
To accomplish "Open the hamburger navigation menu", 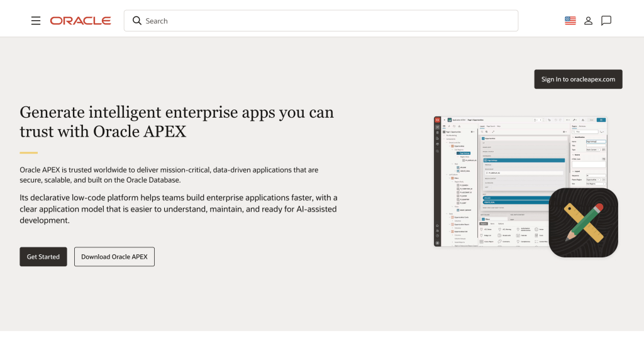I will 36,21.
